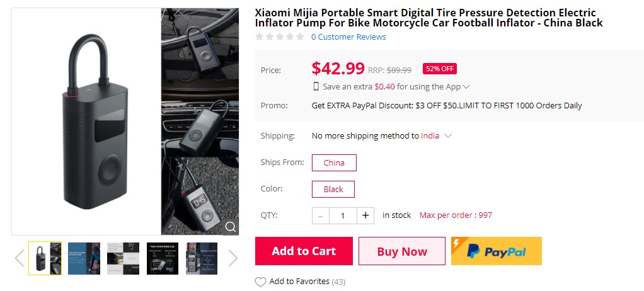Click the right arrow of thumbnail carousel
Viewport: 644px width, 291px height.
[233, 258]
